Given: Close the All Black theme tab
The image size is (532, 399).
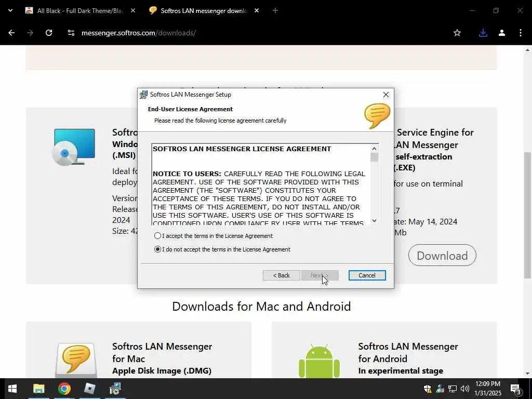Looking at the screenshot, I should [x=133, y=11].
